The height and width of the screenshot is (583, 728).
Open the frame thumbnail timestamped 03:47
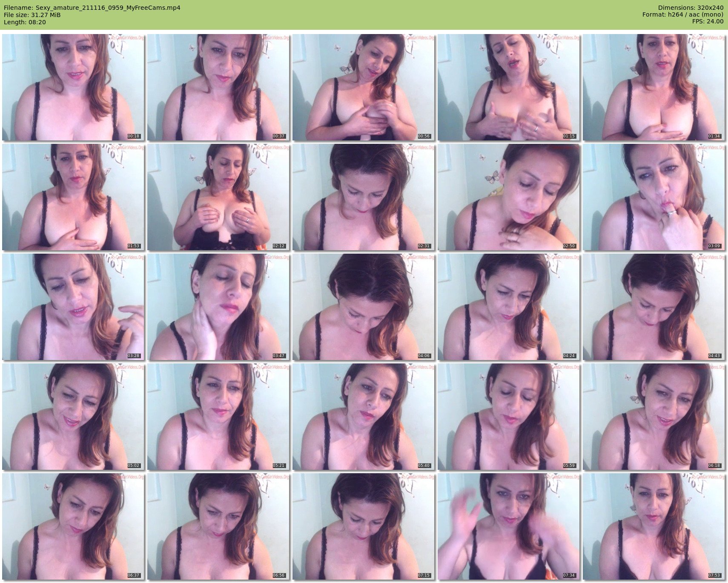tap(218, 307)
